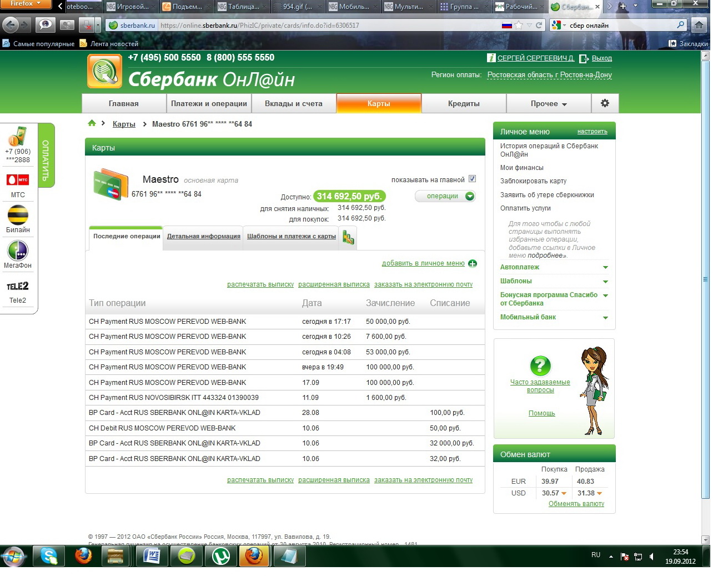Open the Закладки bookmarks button

pos(688,43)
